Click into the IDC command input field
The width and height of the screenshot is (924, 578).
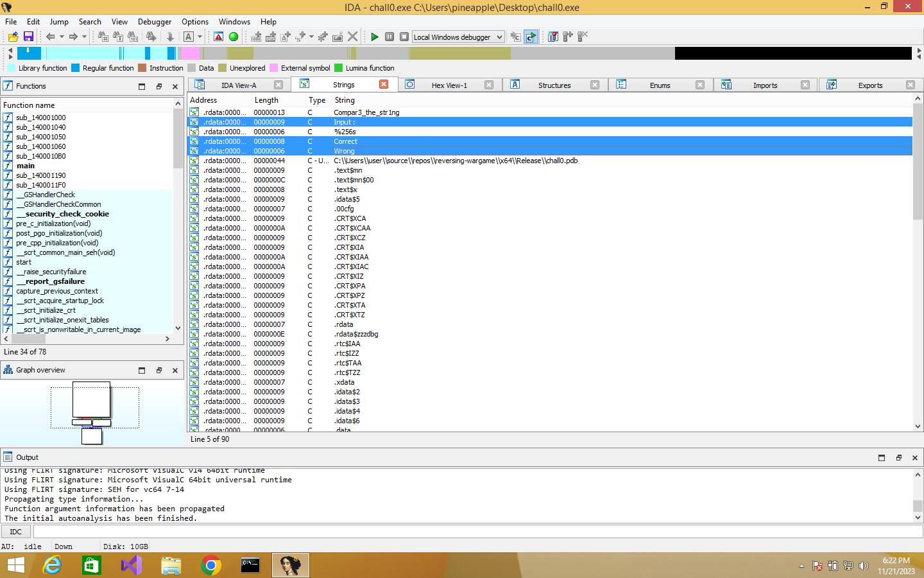(x=478, y=532)
